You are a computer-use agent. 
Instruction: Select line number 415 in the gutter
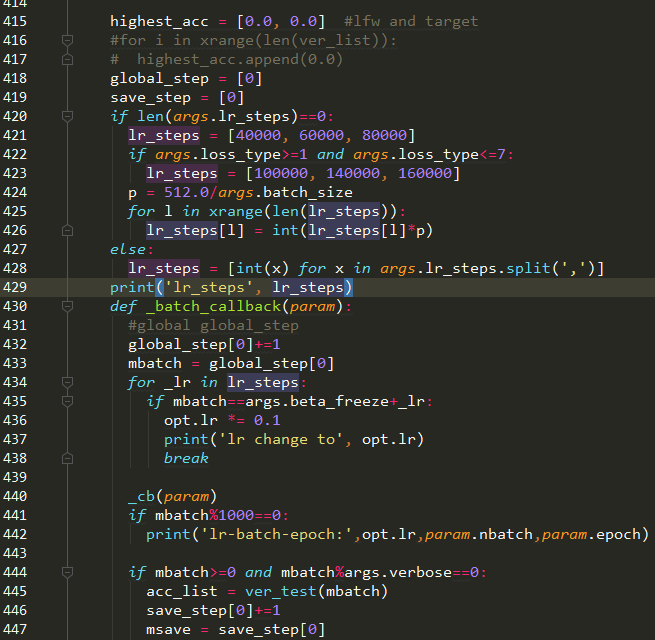click(x=15, y=21)
